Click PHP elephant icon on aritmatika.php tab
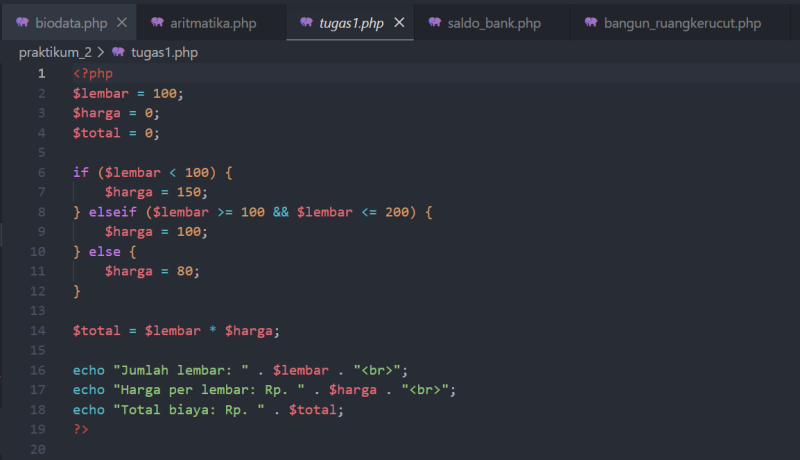This screenshot has width=800, height=460. click(157, 22)
